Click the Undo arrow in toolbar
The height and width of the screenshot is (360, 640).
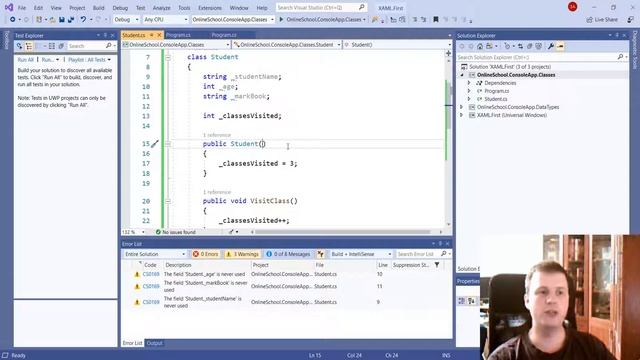point(83,19)
